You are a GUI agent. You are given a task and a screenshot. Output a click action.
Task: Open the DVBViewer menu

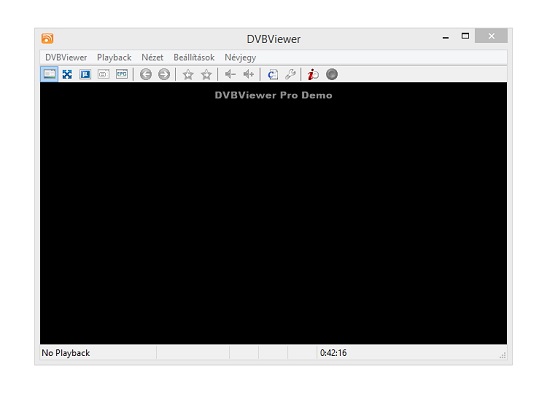(66, 58)
